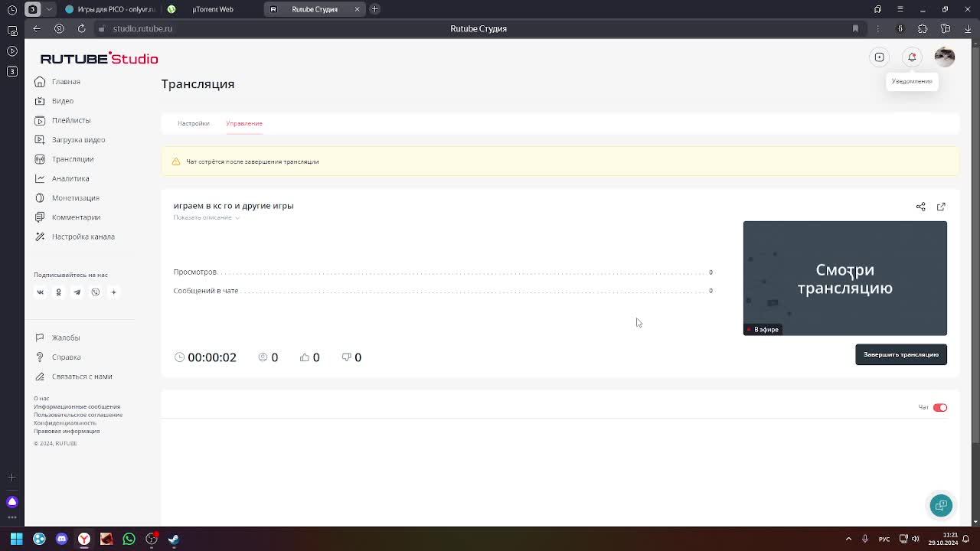Click the support chat bubble button
Screen dimensions: 980x551
tap(941, 505)
